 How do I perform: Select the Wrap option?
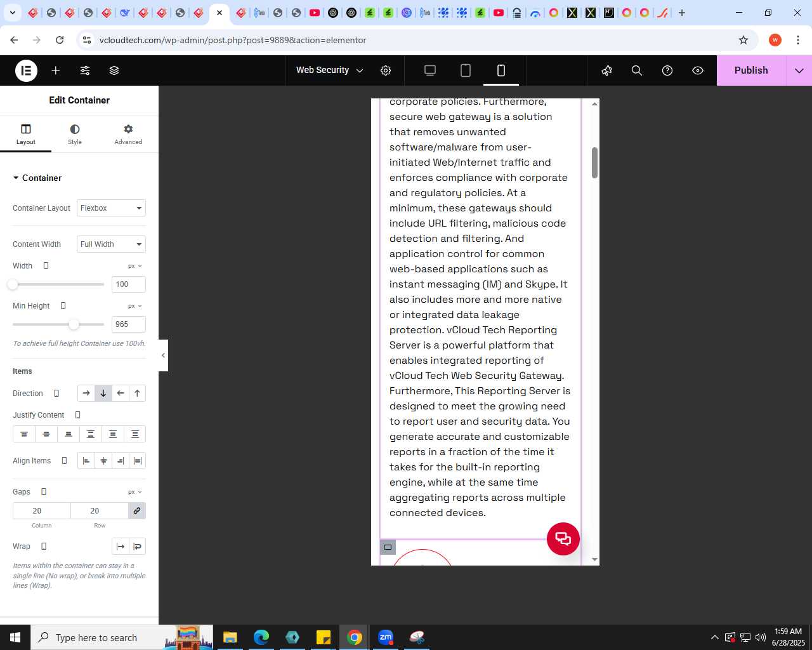tap(137, 547)
